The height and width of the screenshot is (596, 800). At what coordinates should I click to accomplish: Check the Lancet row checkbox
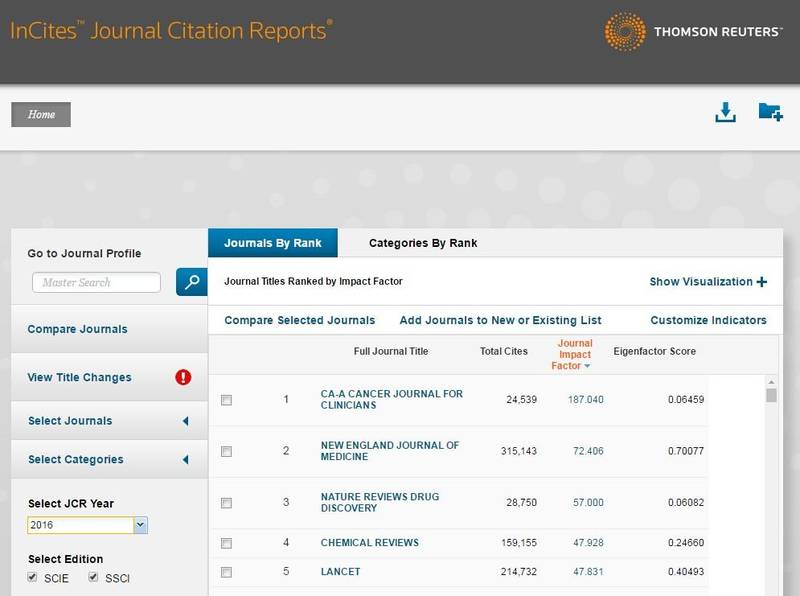(x=227, y=573)
